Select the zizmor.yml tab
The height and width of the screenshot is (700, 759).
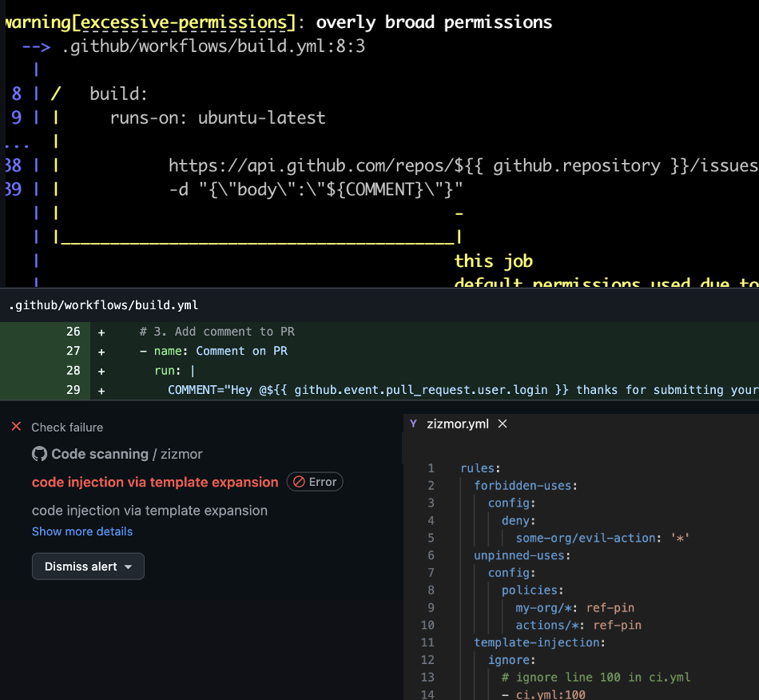pyautogui.click(x=458, y=424)
